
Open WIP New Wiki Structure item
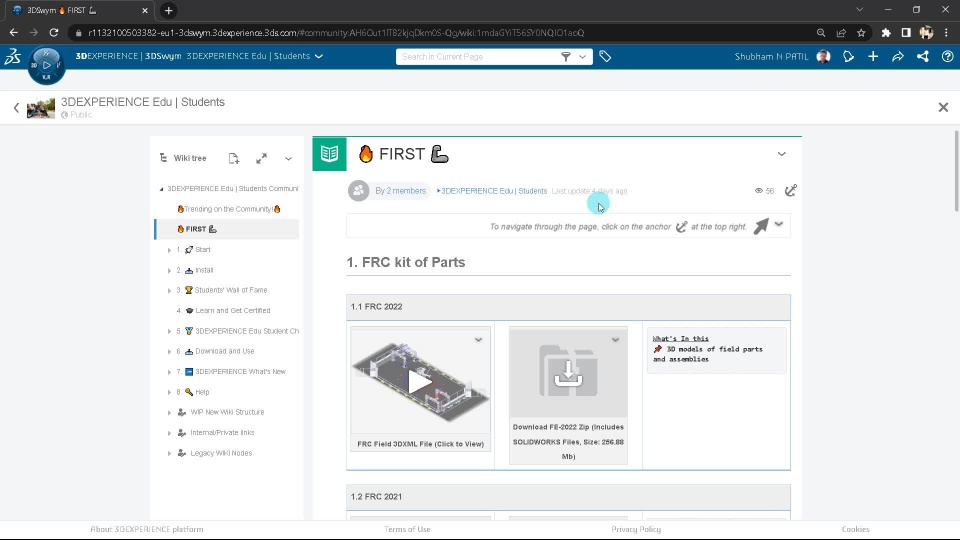pyautogui.click(x=227, y=412)
